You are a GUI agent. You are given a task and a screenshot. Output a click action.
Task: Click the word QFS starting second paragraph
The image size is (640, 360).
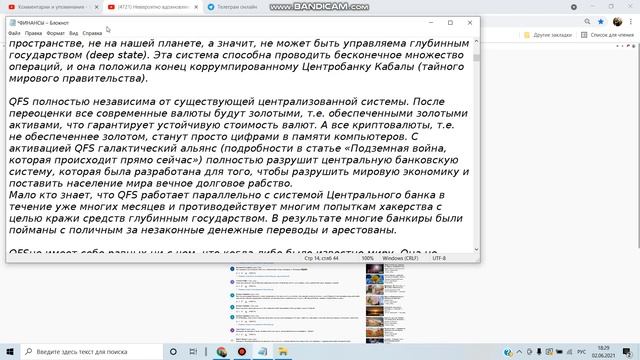click(x=19, y=102)
